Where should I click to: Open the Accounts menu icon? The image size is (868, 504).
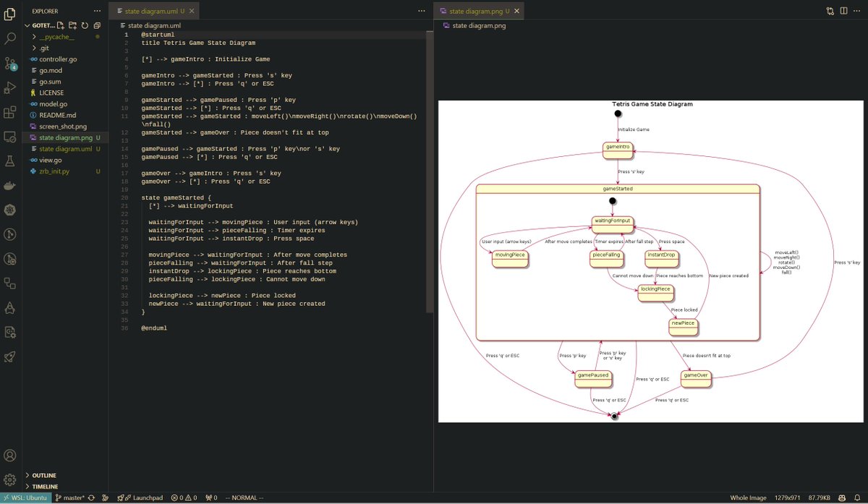click(x=10, y=456)
